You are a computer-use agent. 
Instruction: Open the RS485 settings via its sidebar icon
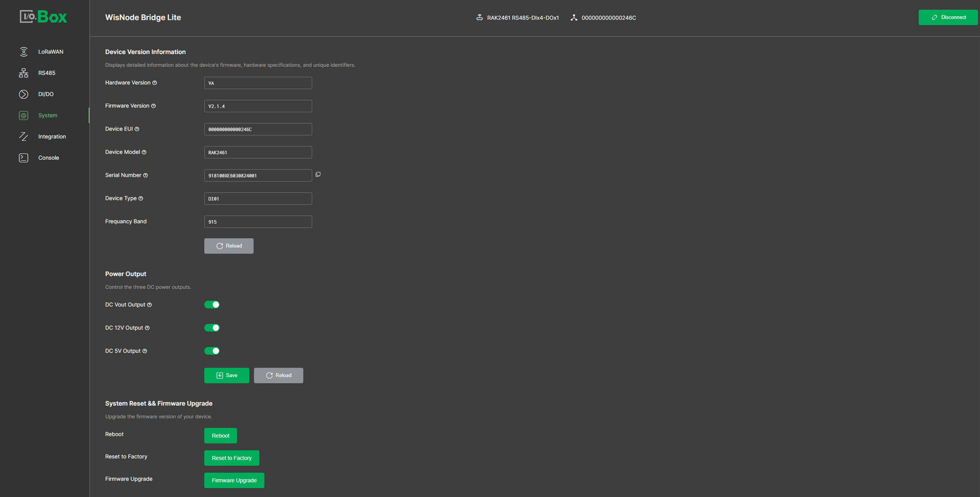click(23, 73)
